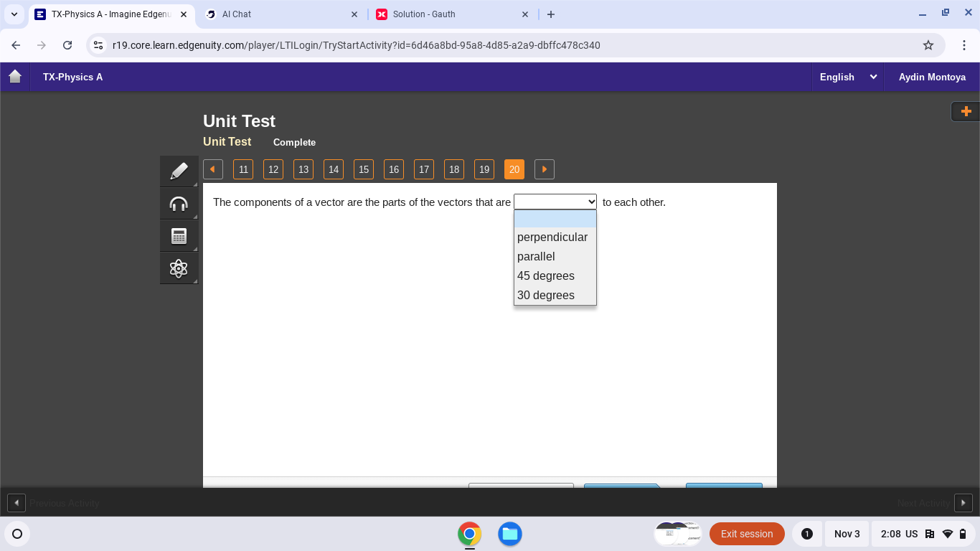This screenshot has width=980, height=551.
Task: Go to next question arrow
Action: (545, 169)
